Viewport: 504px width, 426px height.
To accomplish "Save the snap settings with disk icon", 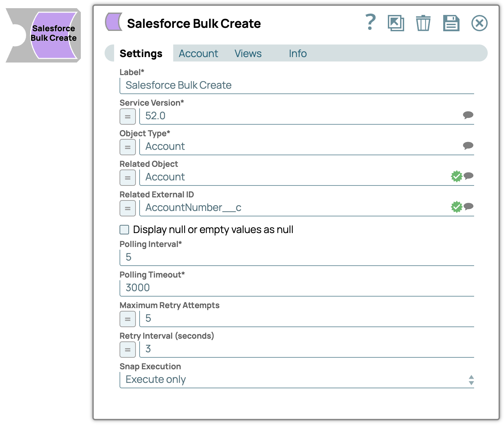I will coord(451,23).
